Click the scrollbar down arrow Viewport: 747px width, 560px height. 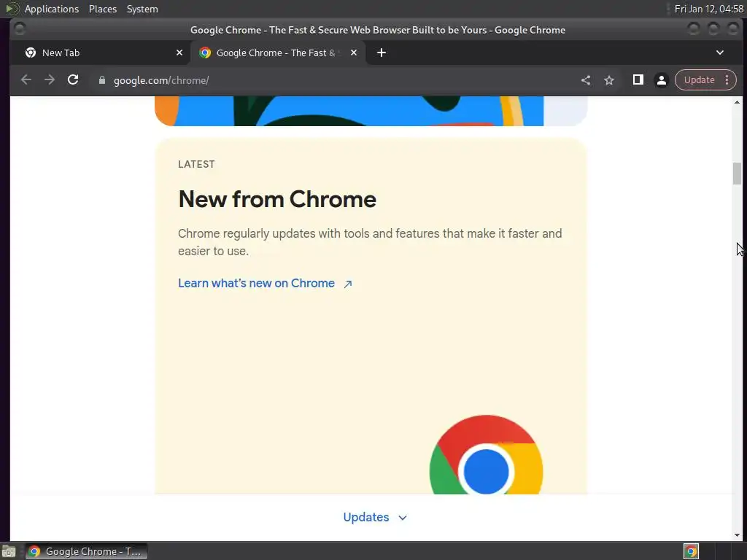click(737, 535)
